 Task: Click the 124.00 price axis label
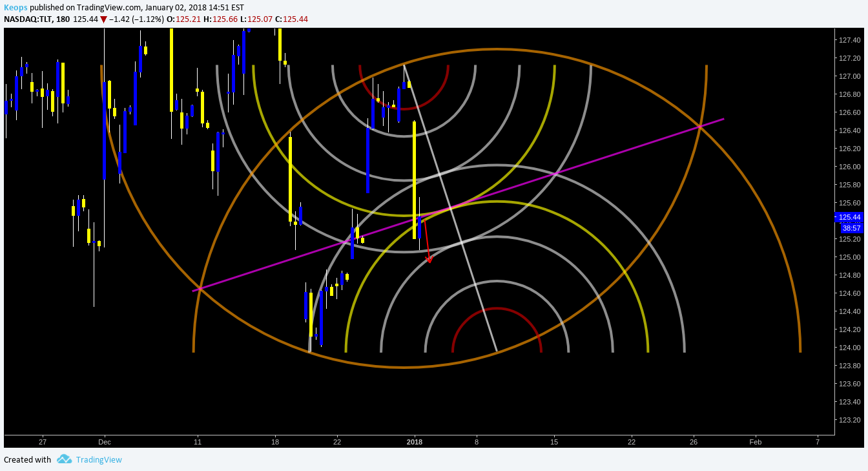pyautogui.click(x=850, y=348)
